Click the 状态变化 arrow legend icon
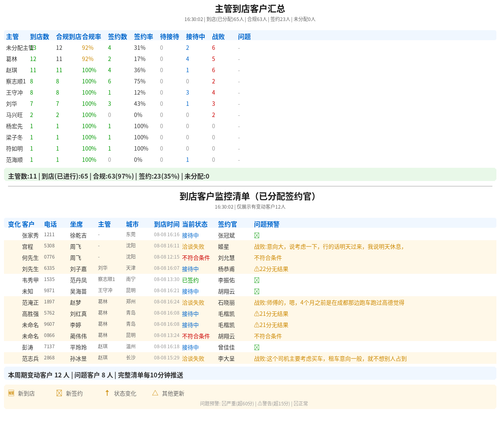 (x=107, y=393)
